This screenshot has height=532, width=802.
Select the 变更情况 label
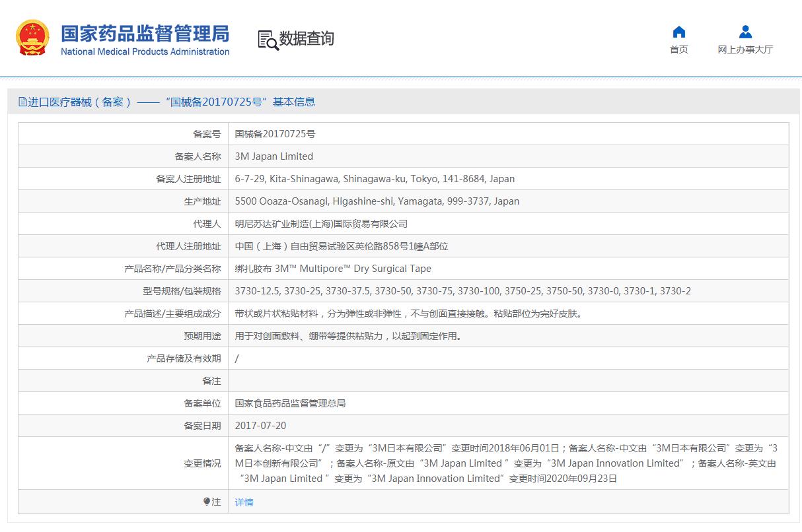pyautogui.click(x=202, y=463)
